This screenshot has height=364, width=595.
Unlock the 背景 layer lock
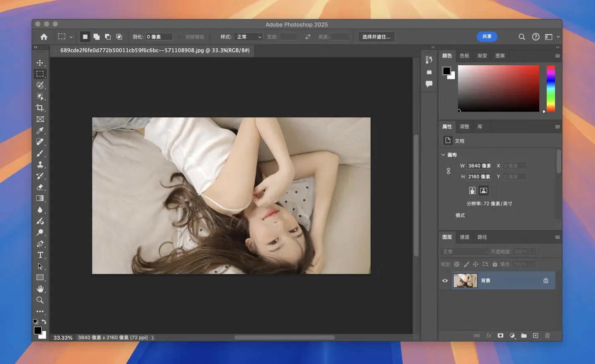(x=545, y=281)
